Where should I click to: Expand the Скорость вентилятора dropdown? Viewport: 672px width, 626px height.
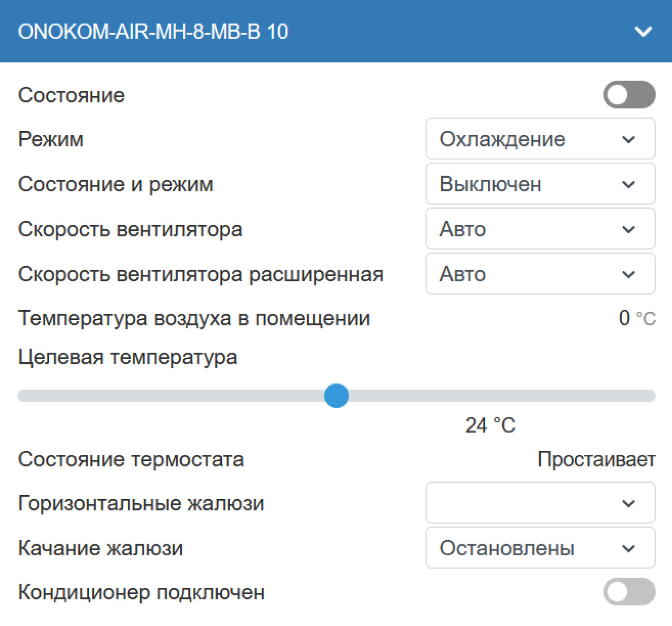540,229
